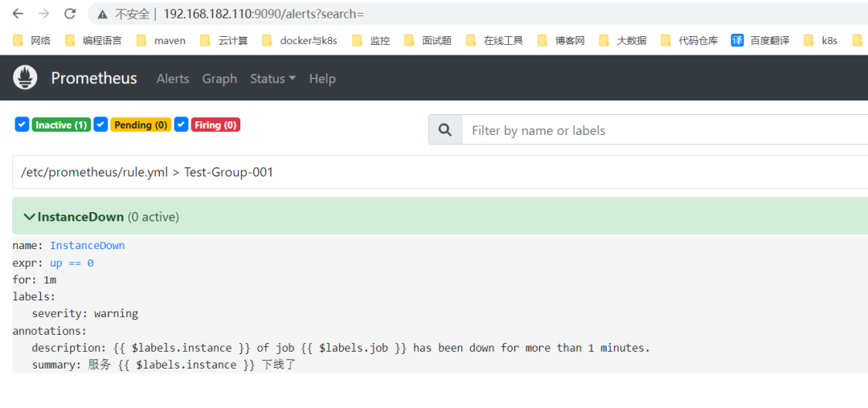This screenshot has width=868, height=408.
Task: Open the Graph nav item
Action: click(x=219, y=79)
